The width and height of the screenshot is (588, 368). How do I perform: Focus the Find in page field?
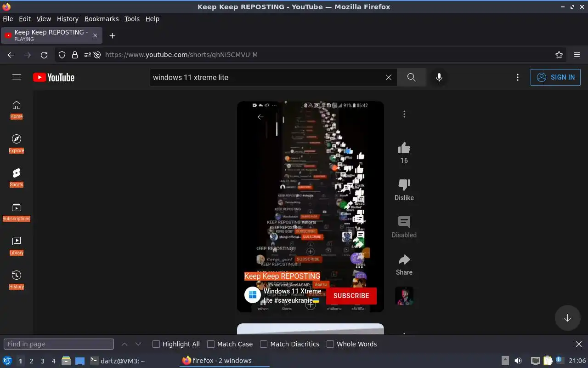click(x=59, y=344)
